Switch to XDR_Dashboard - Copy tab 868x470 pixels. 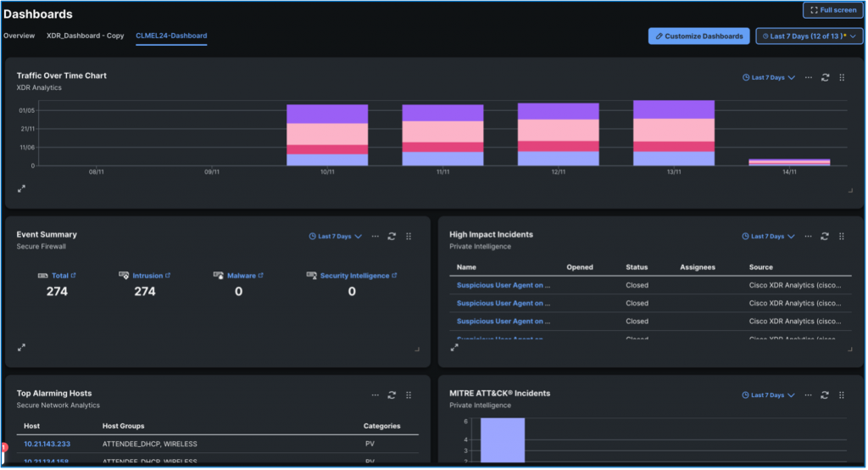click(85, 36)
